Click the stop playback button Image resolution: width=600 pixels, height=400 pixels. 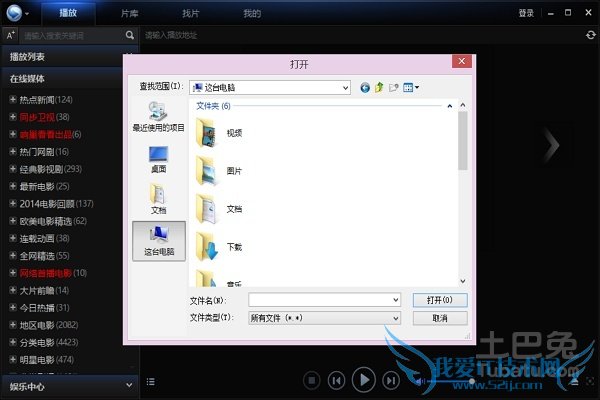click(312, 380)
